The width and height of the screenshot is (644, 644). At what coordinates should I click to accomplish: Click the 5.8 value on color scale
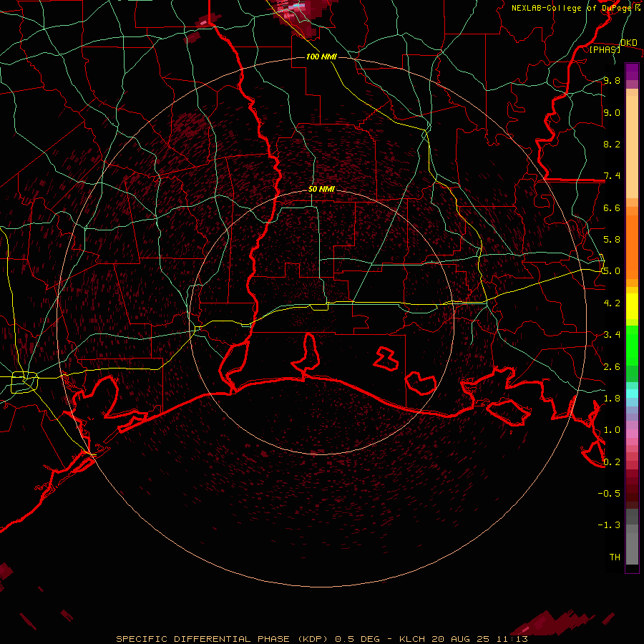point(612,239)
